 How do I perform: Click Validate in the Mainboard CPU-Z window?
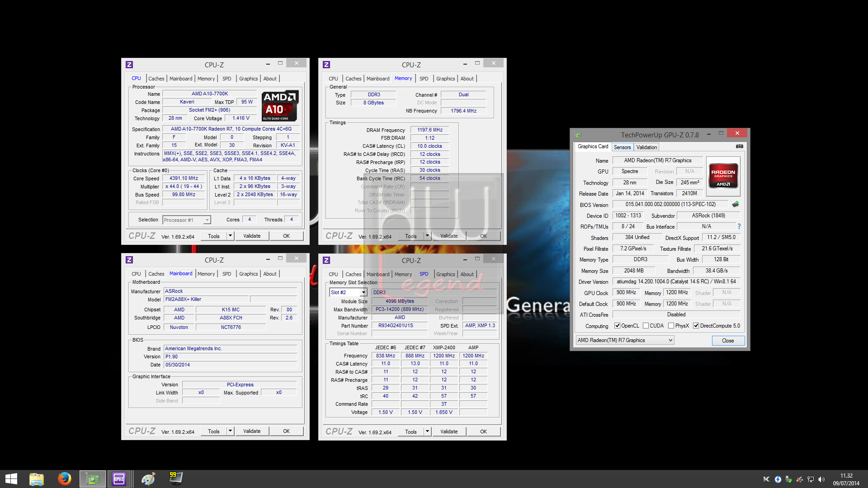[252, 431]
